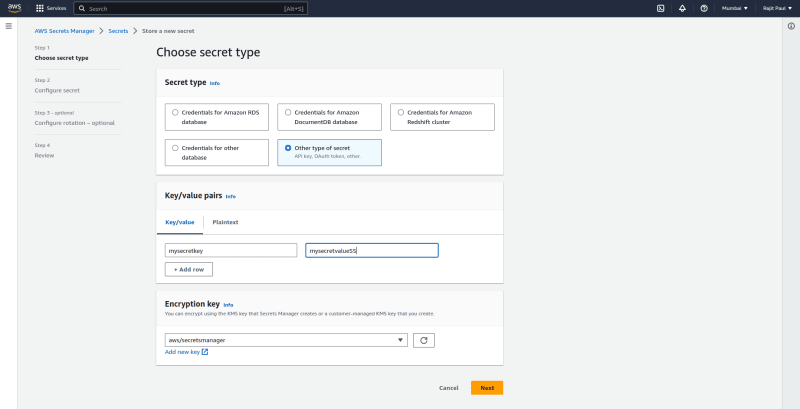Switch to the Key/value tab
The image size is (800, 409).
tap(180, 222)
